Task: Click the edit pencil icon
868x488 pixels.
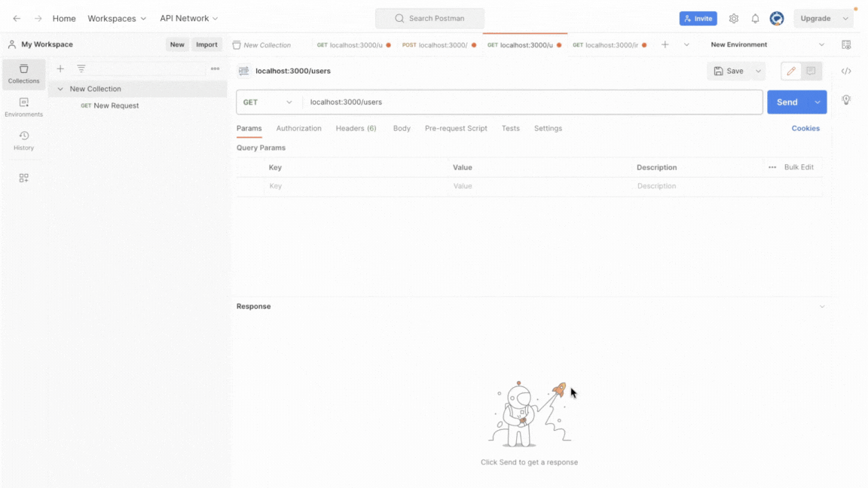Action: [x=791, y=71]
